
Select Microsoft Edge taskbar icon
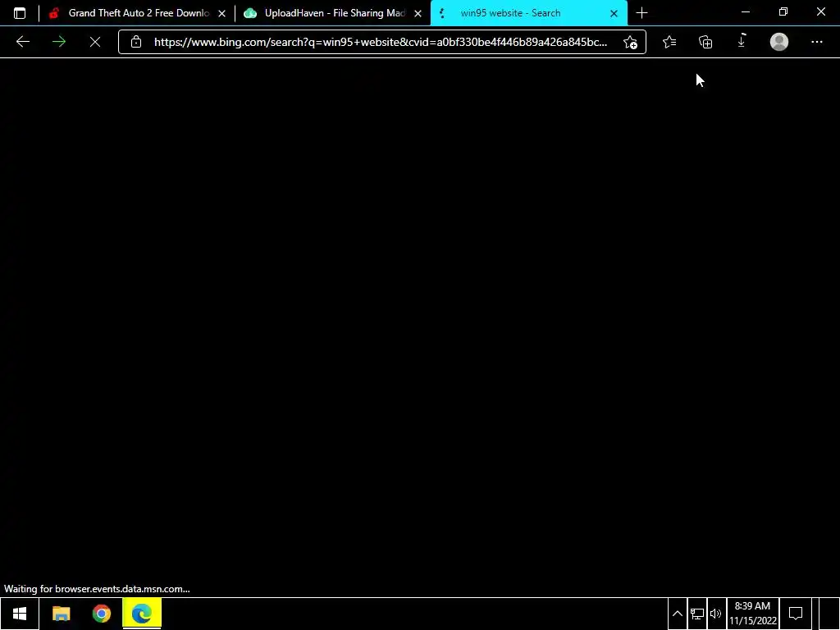tap(142, 614)
